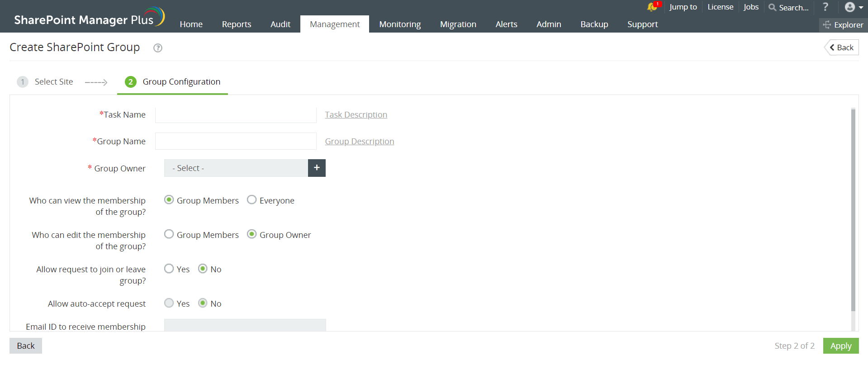
Task: Click the header Search field
Action: pyautogui.click(x=794, y=8)
